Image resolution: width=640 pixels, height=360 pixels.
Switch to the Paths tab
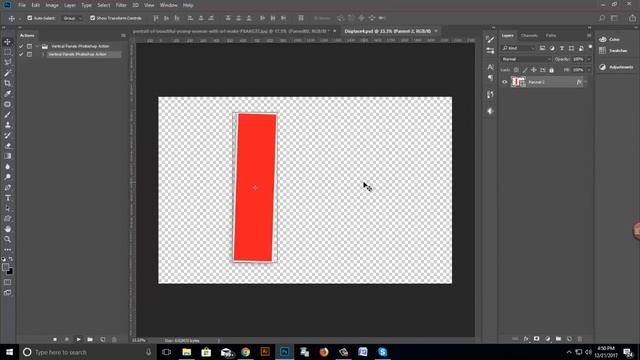[551, 36]
